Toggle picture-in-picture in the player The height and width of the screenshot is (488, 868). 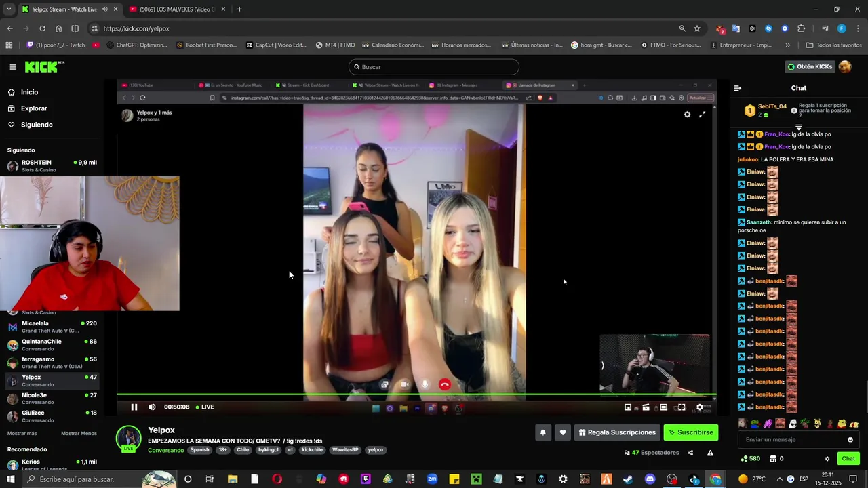628,407
